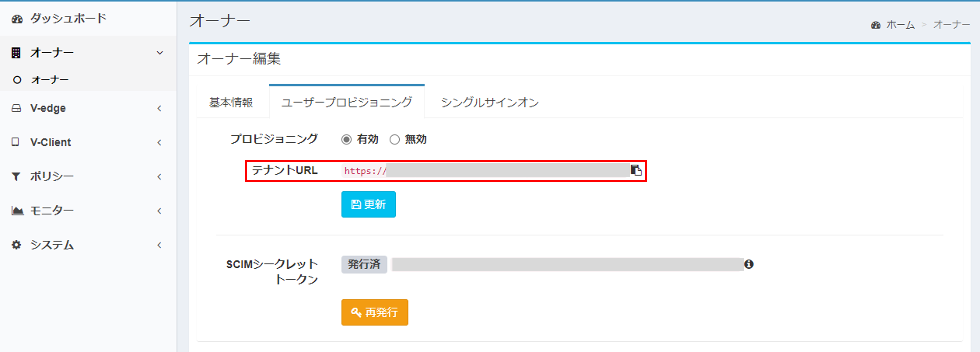Collapse the オーナー sidebar menu chevron
Viewport: 980px width, 352px height.
pyautogui.click(x=160, y=53)
